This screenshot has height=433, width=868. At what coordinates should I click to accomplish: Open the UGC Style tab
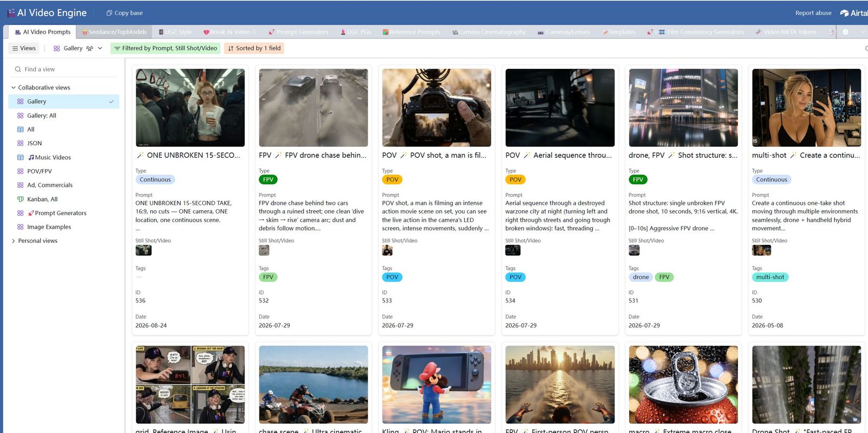pos(175,32)
